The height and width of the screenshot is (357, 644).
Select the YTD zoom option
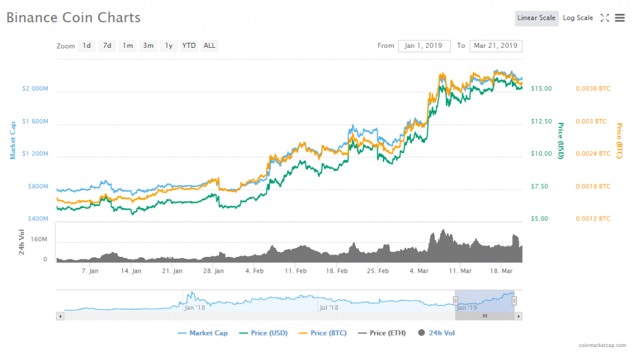pyautogui.click(x=189, y=46)
